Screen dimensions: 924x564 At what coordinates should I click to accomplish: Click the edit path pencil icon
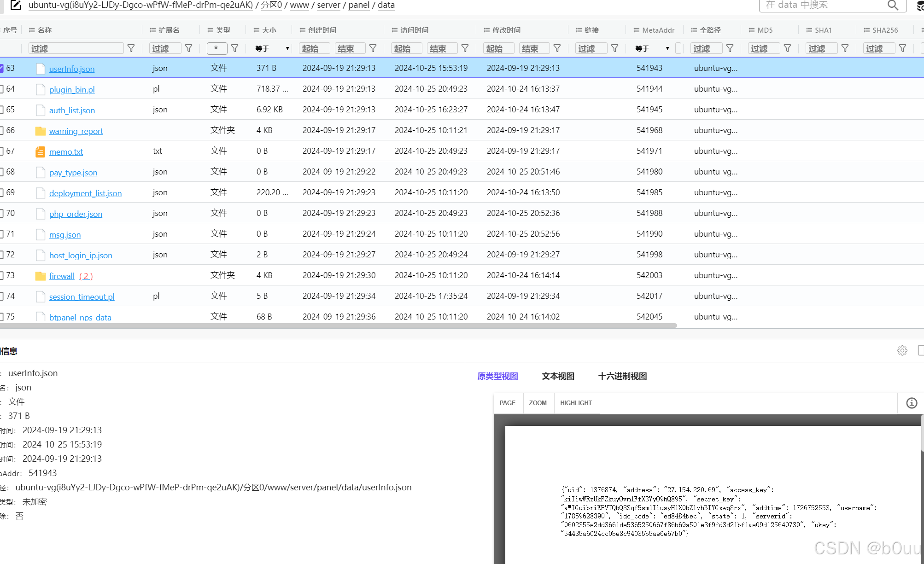(16, 5)
